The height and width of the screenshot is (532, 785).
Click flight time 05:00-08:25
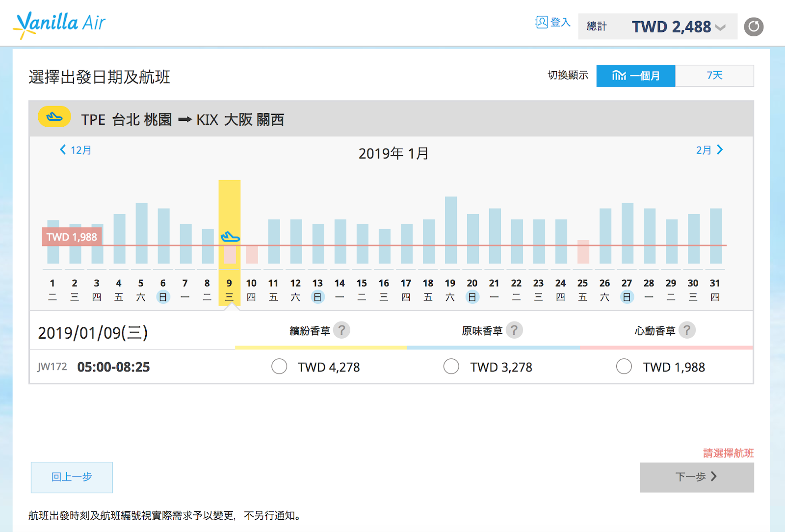click(x=113, y=367)
